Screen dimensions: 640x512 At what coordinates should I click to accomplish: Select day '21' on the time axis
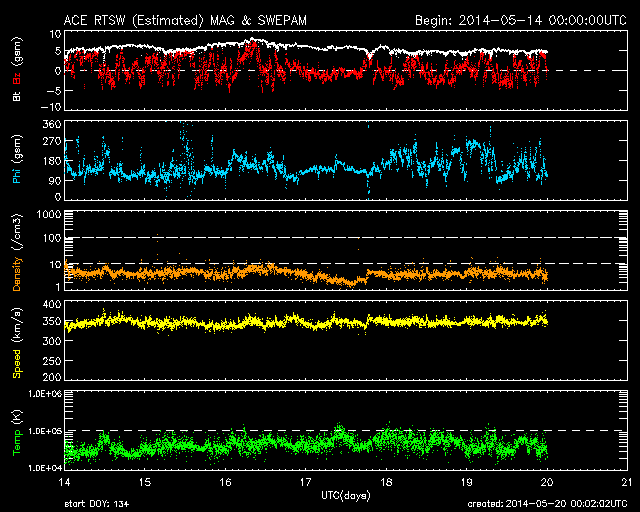coord(627,482)
